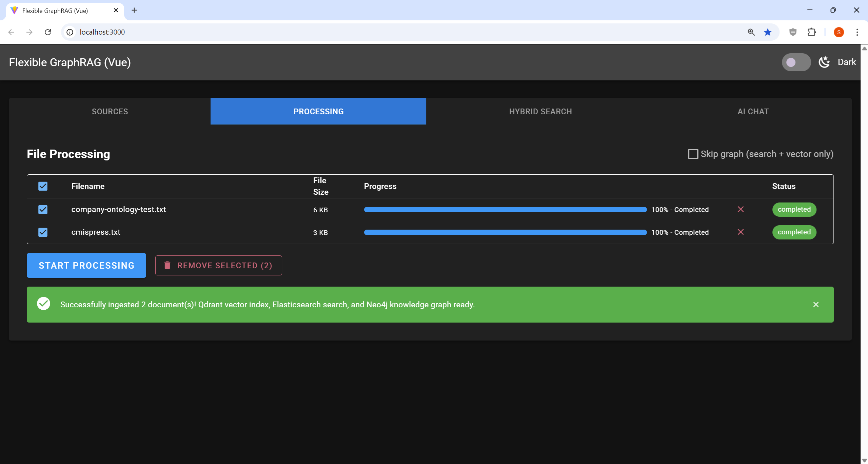The image size is (868, 464).
Task: Click the browser zoom magnifier icon
Action: tap(751, 32)
